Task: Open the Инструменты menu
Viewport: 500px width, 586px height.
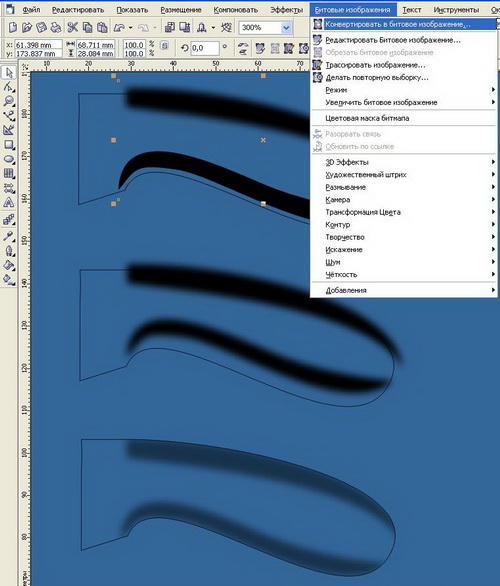Action: tap(456, 10)
